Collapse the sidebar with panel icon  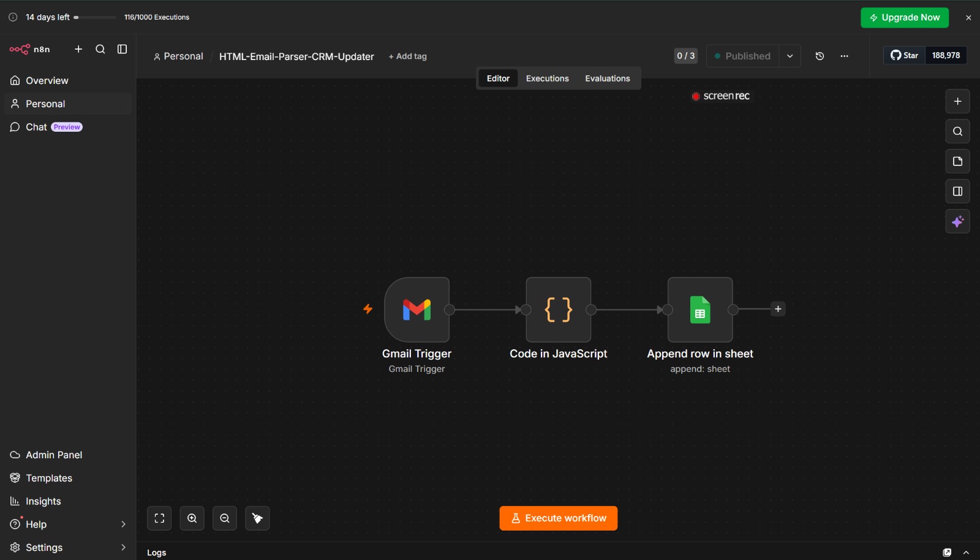pyautogui.click(x=123, y=49)
